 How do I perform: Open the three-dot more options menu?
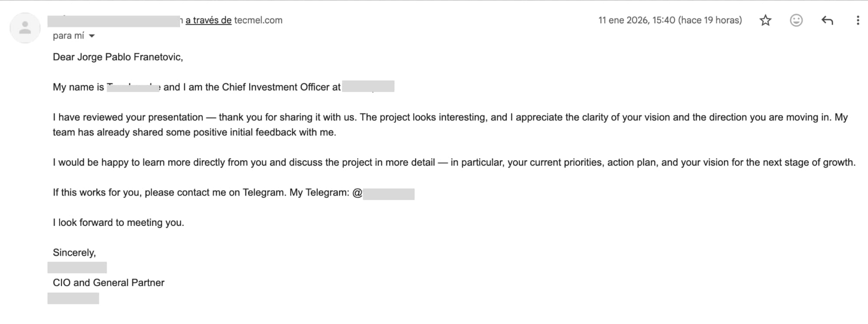858,20
